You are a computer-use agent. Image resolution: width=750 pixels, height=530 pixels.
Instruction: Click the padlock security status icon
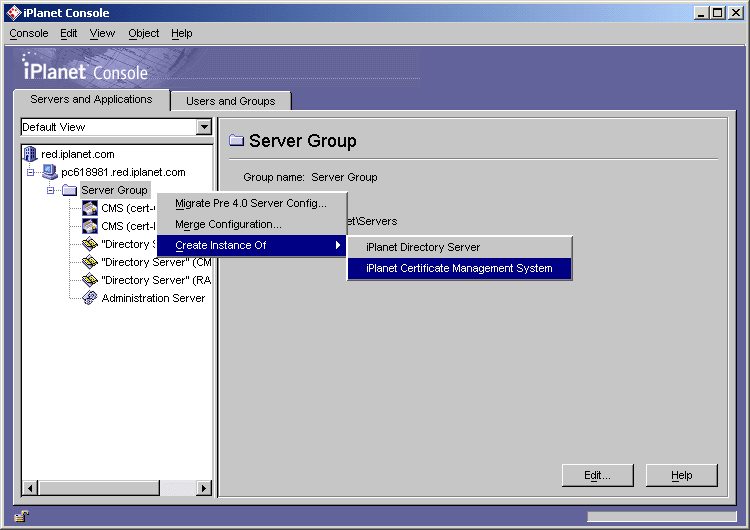click(x=22, y=516)
